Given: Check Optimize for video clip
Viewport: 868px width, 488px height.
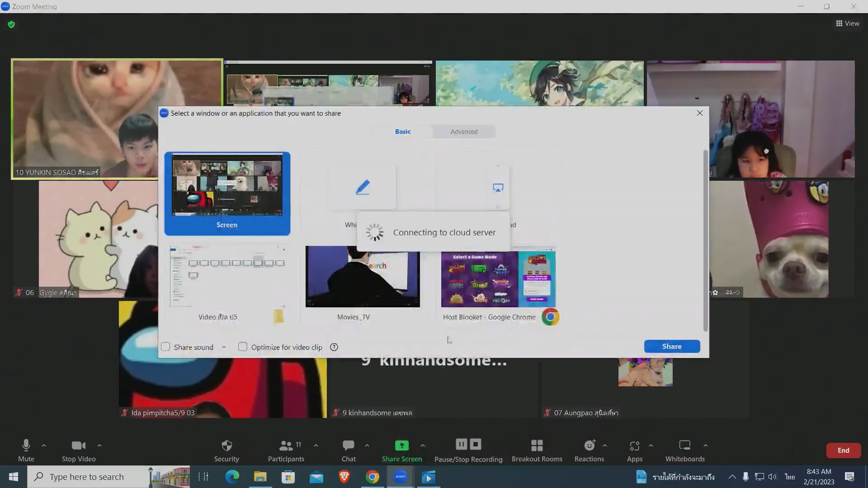Looking at the screenshot, I should tap(243, 347).
